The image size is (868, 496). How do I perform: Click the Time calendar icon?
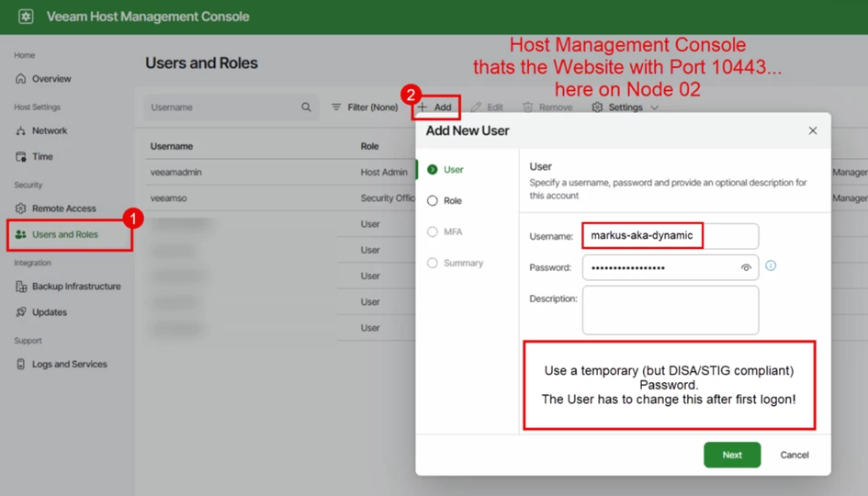[x=20, y=157]
